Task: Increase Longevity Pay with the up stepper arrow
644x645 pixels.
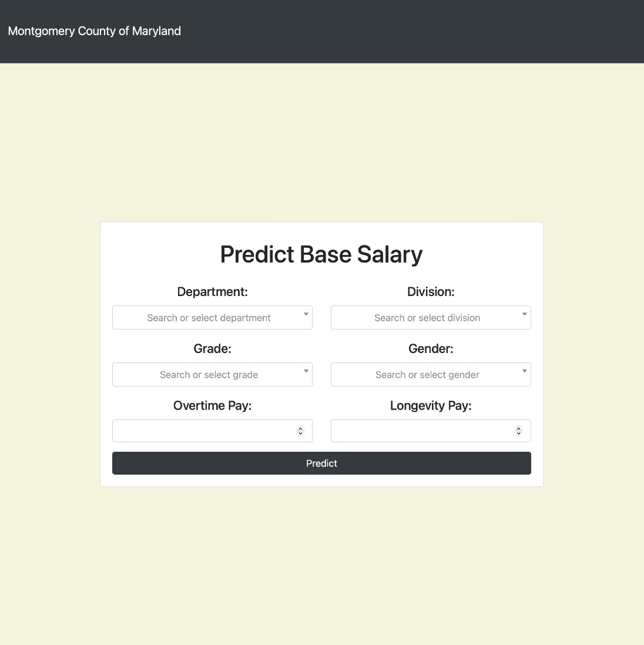Action: click(x=518, y=428)
